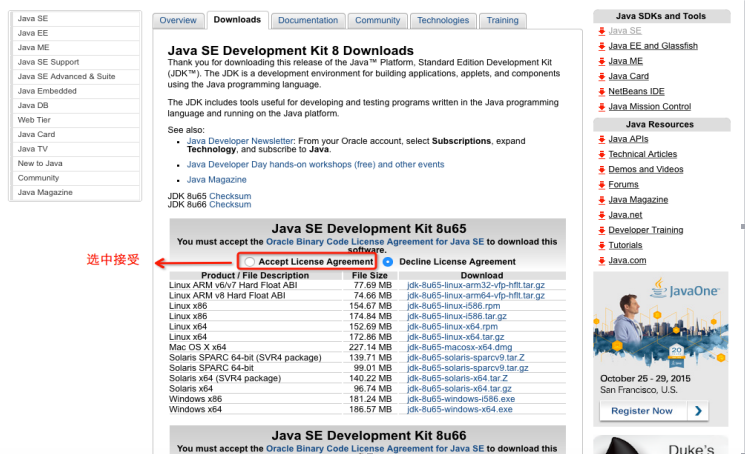Open Java SE Support sidebar item
This screenshot has width=745, height=454.
pyautogui.click(x=76, y=62)
